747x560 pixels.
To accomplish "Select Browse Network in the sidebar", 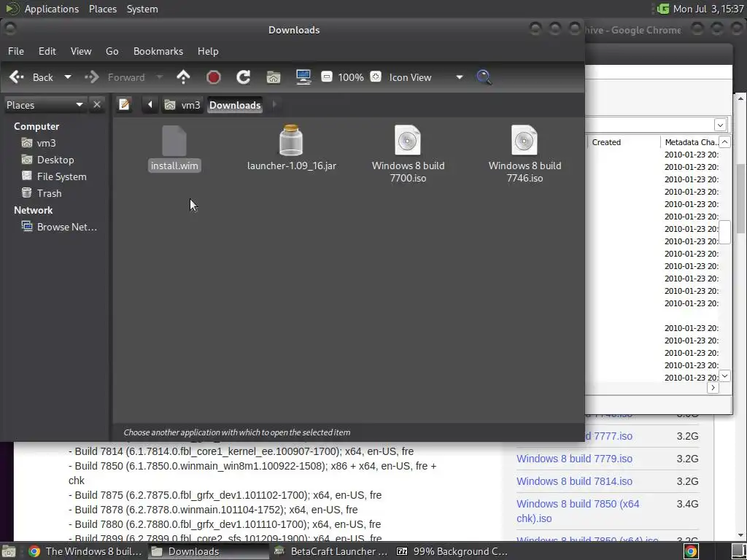I will pos(60,227).
